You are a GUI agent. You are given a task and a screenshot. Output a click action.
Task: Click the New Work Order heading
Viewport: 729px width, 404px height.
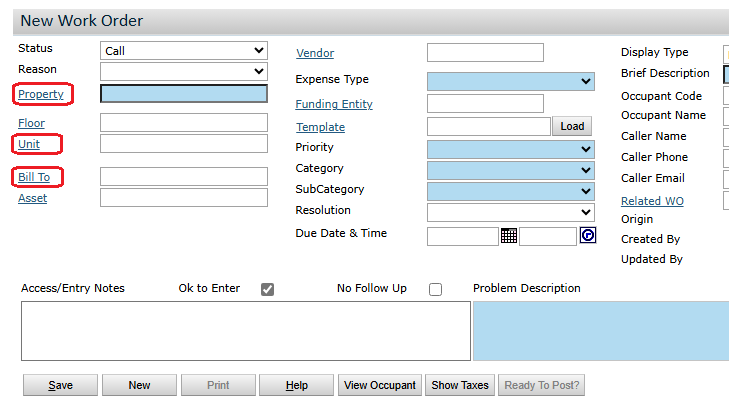pos(82,21)
